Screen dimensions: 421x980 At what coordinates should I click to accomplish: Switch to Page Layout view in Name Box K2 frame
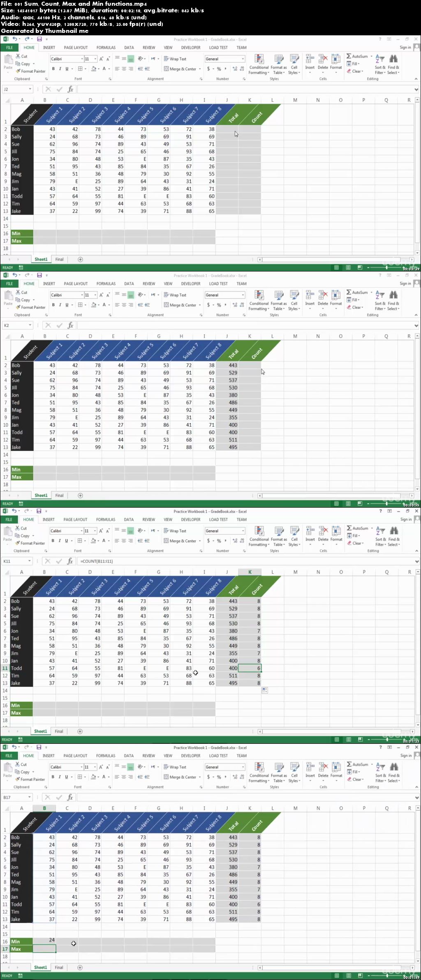click(348, 504)
